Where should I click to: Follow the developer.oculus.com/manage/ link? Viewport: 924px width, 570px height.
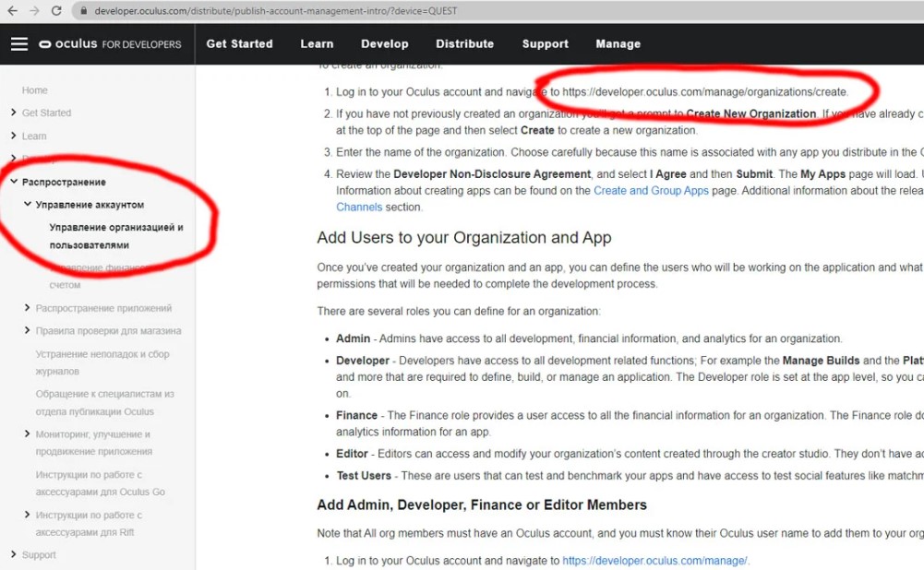tap(654, 561)
